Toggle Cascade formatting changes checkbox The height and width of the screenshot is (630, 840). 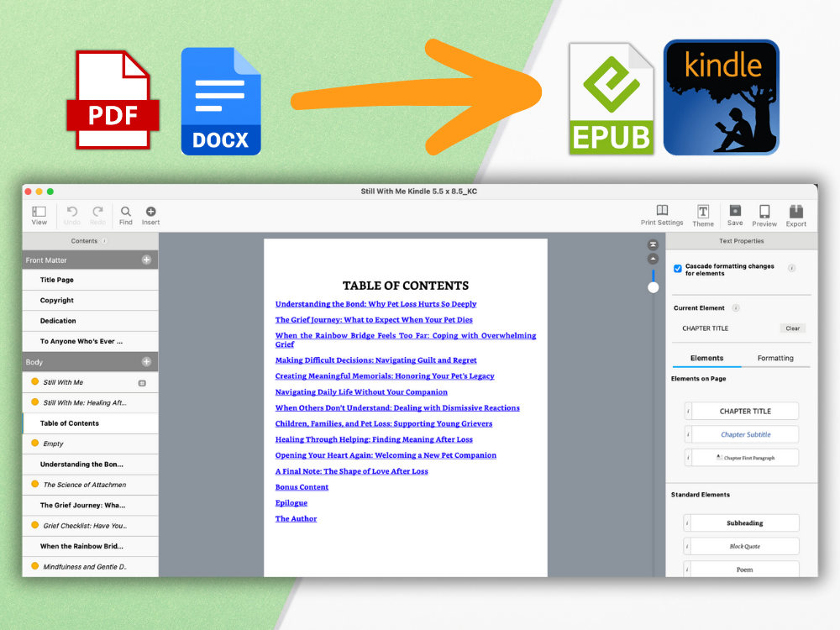[678, 269]
